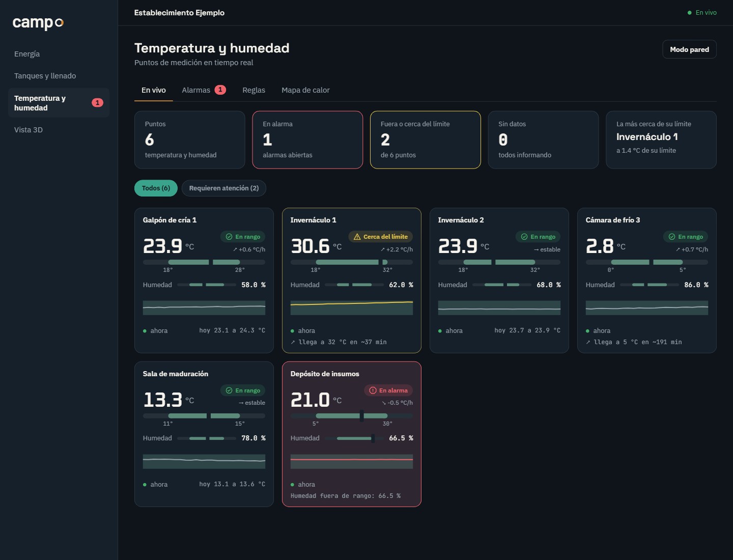Click the Sin datos summary card
The width and height of the screenshot is (733, 560).
click(543, 139)
